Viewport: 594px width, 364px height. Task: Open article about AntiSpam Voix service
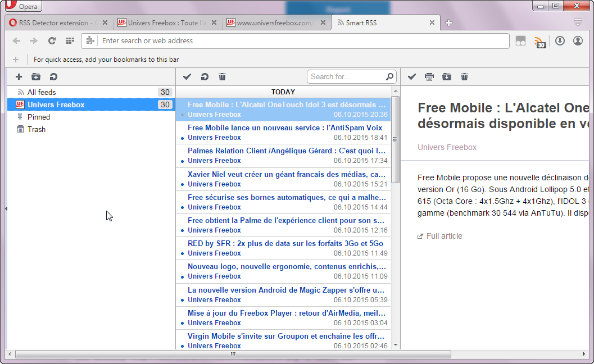283,133
